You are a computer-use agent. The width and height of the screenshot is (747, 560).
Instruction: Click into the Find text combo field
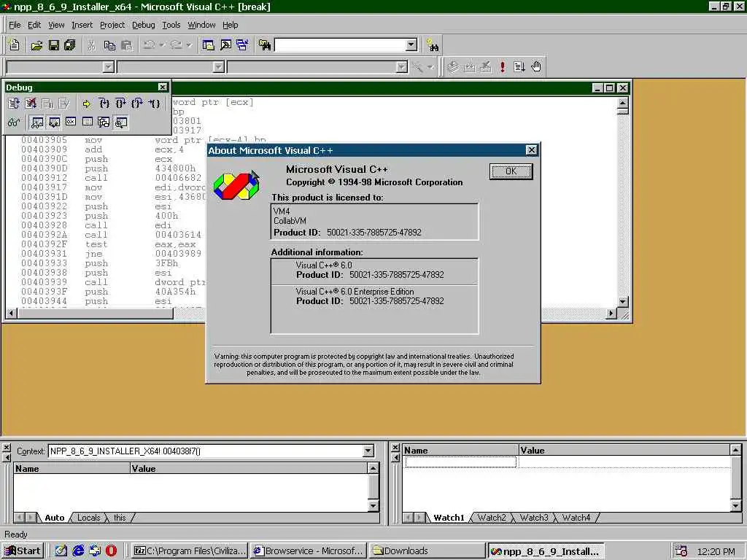tap(341, 45)
